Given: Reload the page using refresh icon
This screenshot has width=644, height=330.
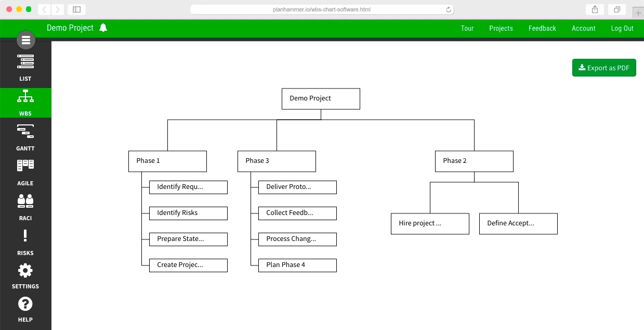Looking at the screenshot, I should (448, 9).
